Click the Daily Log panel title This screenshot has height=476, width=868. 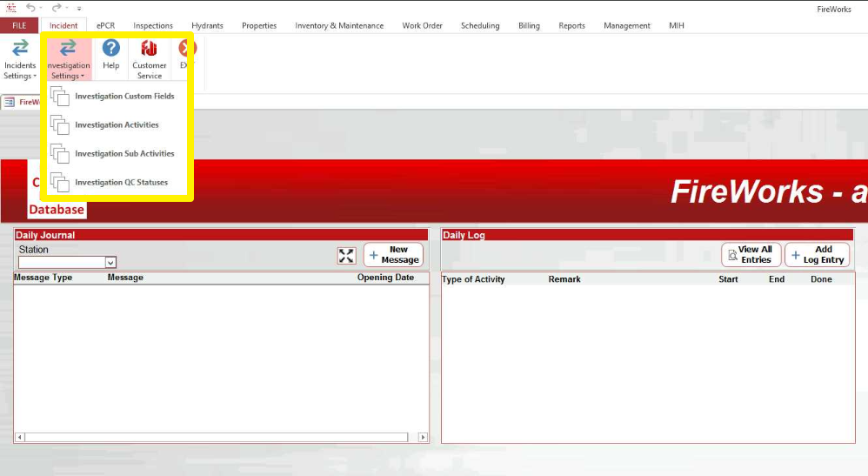[464, 235]
